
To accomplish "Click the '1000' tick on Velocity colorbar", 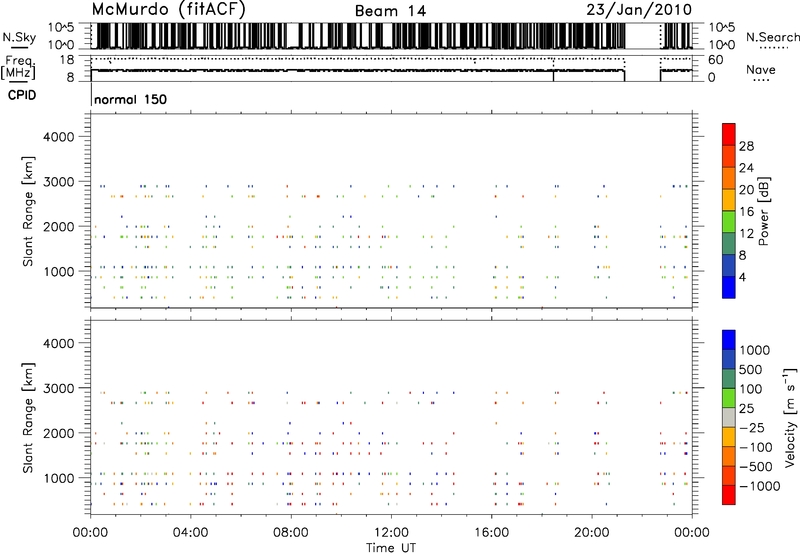I will pyautogui.click(x=755, y=350).
